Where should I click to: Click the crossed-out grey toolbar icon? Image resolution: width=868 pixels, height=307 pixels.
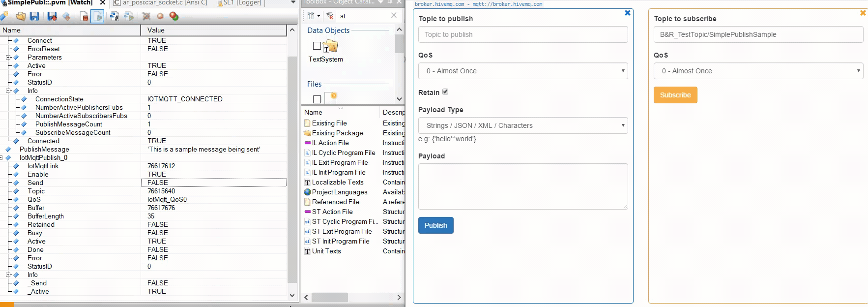pos(146,16)
